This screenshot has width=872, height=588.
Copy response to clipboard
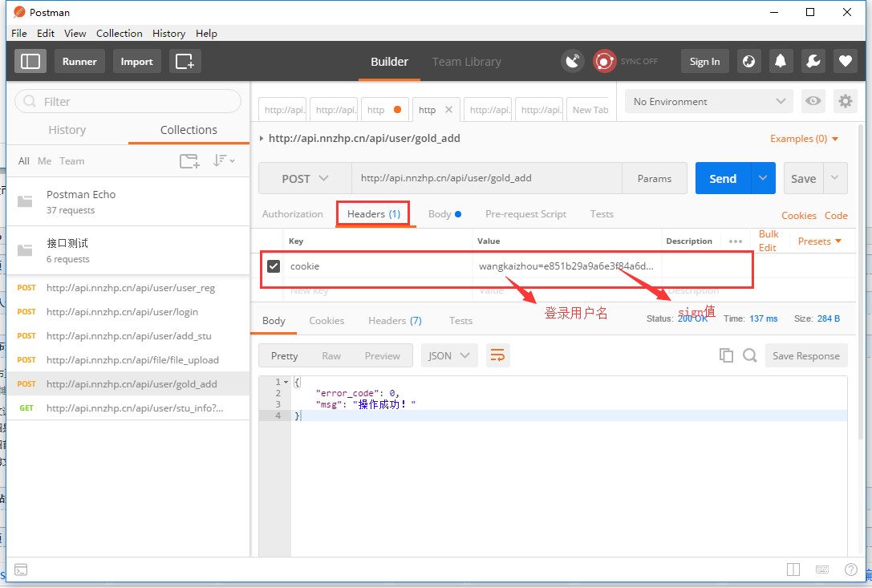(x=726, y=355)
